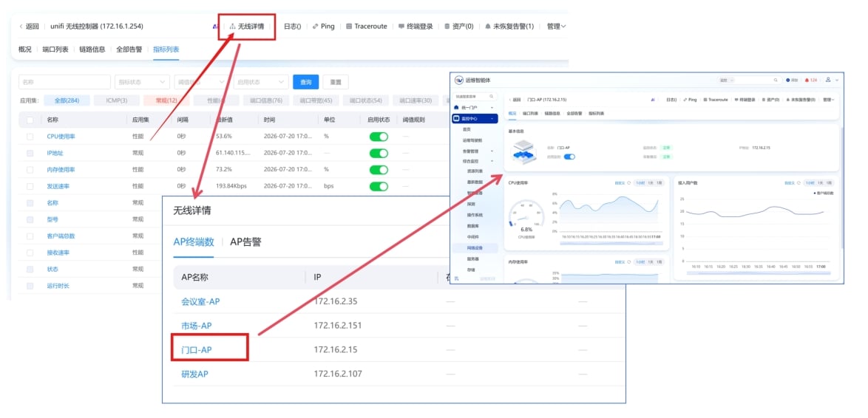Select 网络设备 in the right window sidebar
This screenshot has width=868, height=418.
[x=475, y=247]
